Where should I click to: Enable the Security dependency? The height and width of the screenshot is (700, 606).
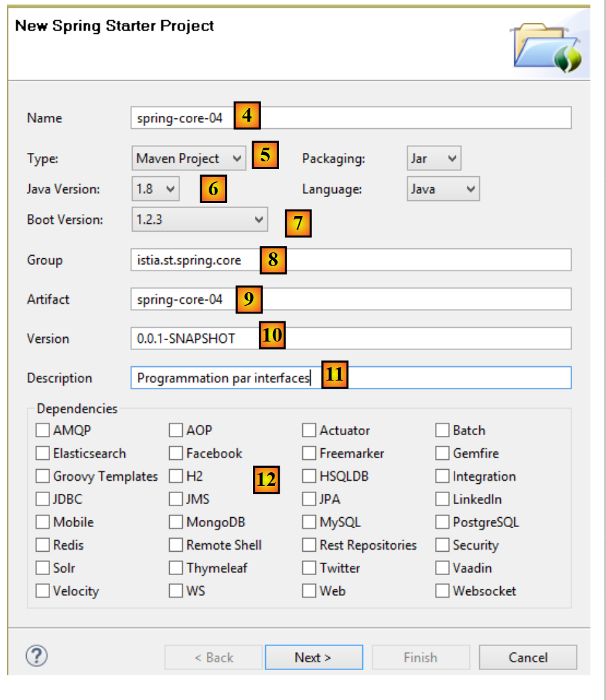[442, 545]
